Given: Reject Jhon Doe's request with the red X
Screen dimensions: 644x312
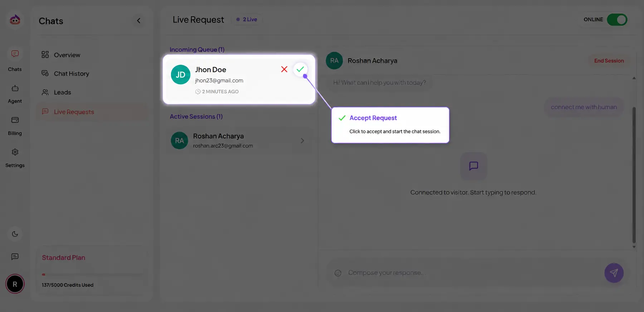Looking at the screenshot, I should coord(284,69).
